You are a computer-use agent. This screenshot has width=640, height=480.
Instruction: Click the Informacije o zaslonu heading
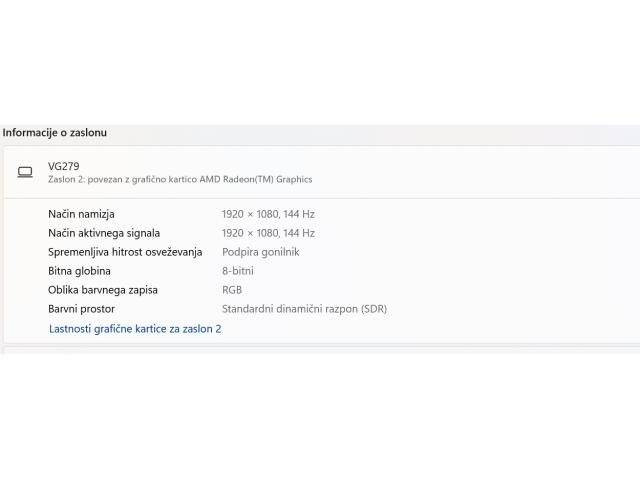(55, 132)
